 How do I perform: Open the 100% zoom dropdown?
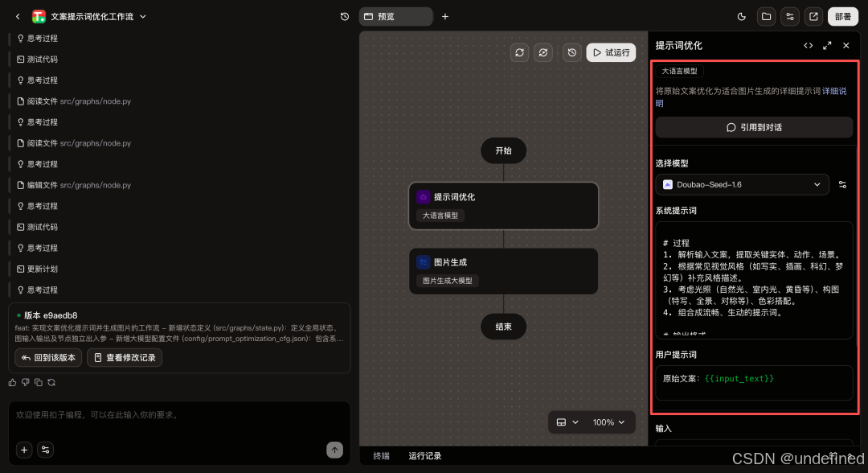608,422
